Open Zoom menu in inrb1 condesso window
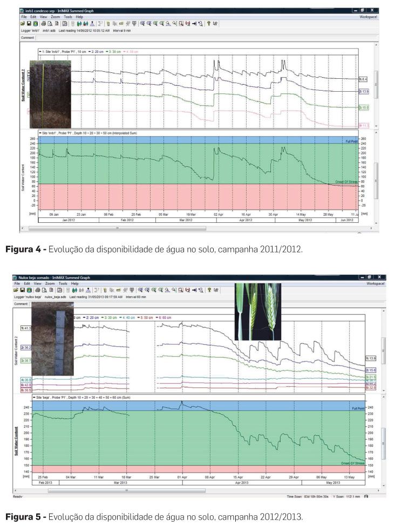The height and width of the screenshot is (532, 395). (56, 17)
